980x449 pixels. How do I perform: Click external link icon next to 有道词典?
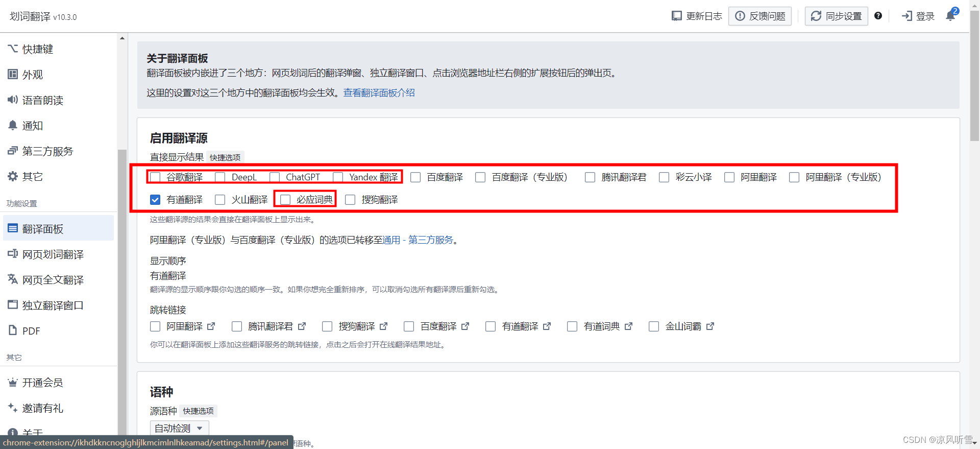628,326
